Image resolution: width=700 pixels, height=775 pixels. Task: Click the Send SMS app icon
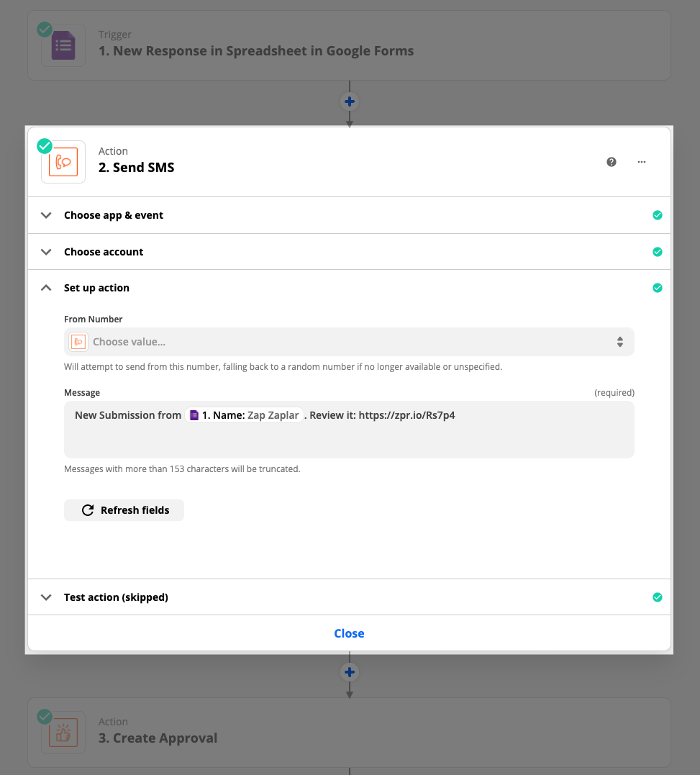[63, 162]
